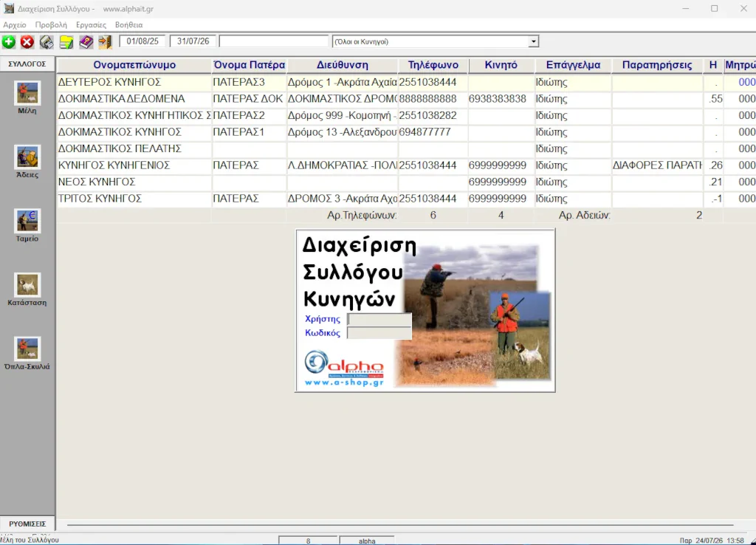756x545 pixels.
Task: Click father name cell ΠΑΤΕΡΑΣ ΔΟΚ
Action: (x=249, y=99)
